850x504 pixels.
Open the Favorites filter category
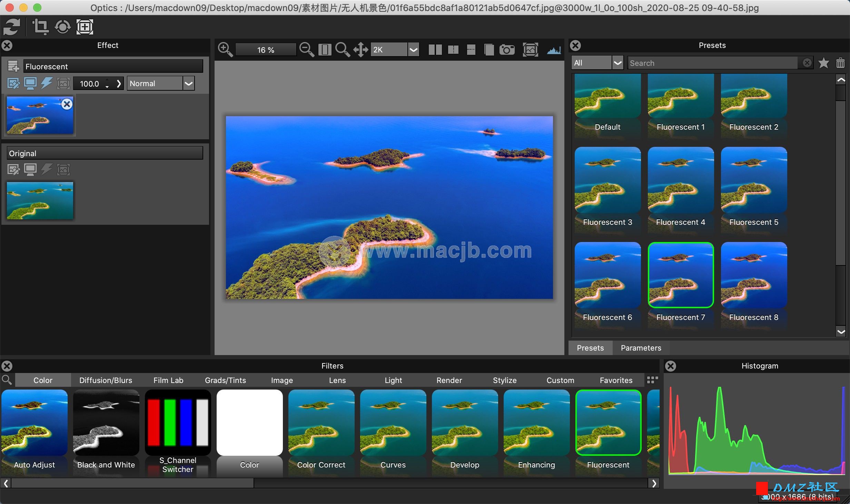[x=616, y=380]
